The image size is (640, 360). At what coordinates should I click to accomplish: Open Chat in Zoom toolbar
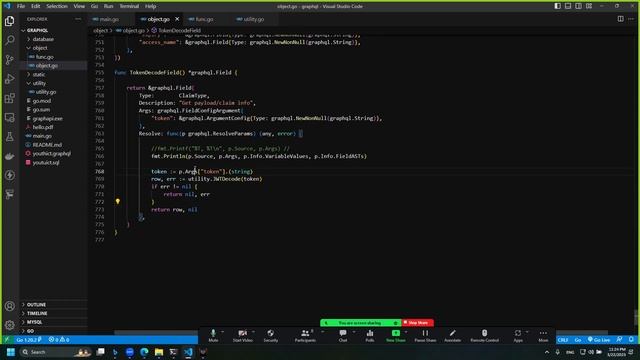[343, 336]
